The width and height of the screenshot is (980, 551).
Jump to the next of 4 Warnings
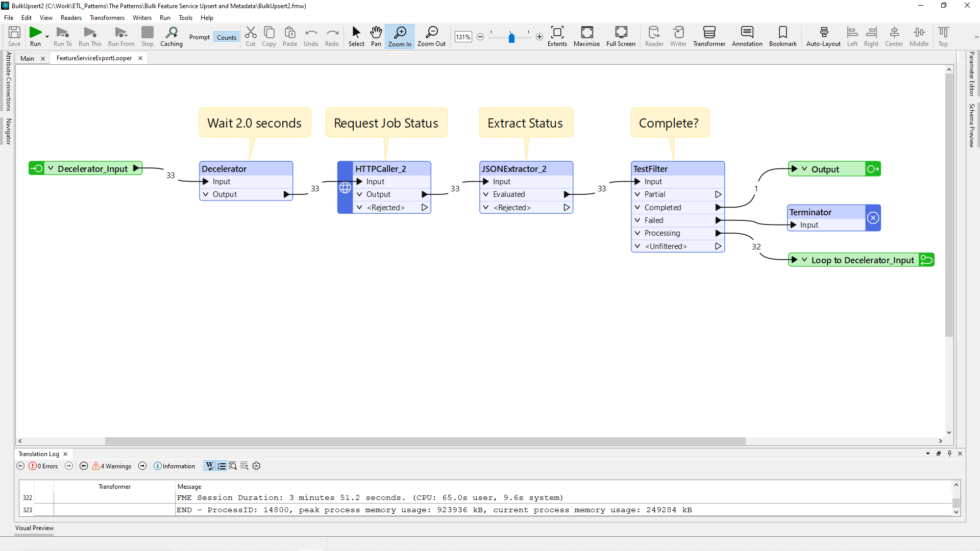[x=142, y=466]
